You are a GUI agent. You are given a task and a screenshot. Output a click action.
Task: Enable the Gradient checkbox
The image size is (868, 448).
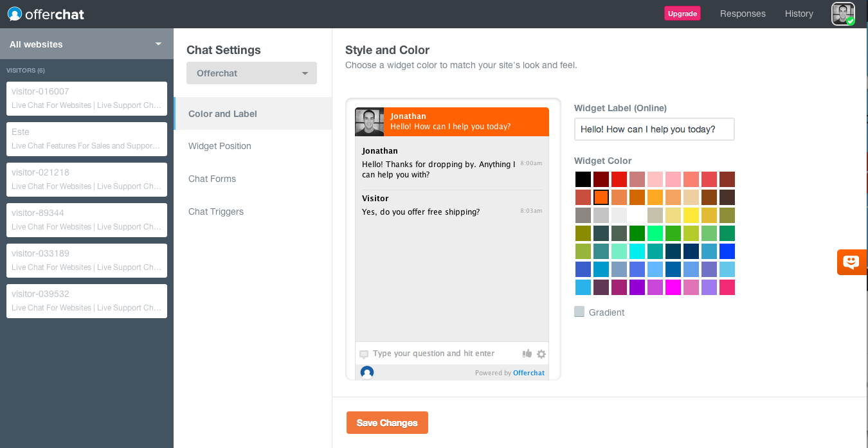[579, 312]
